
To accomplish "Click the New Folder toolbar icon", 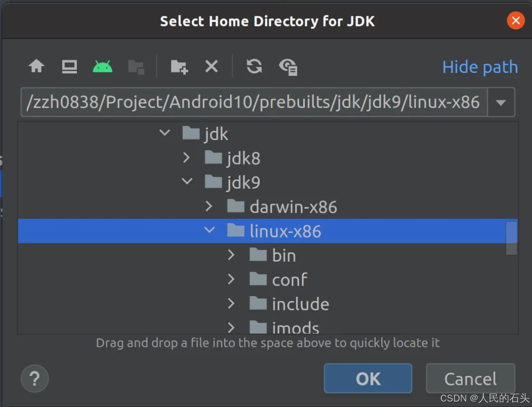I will click(178, 66).
